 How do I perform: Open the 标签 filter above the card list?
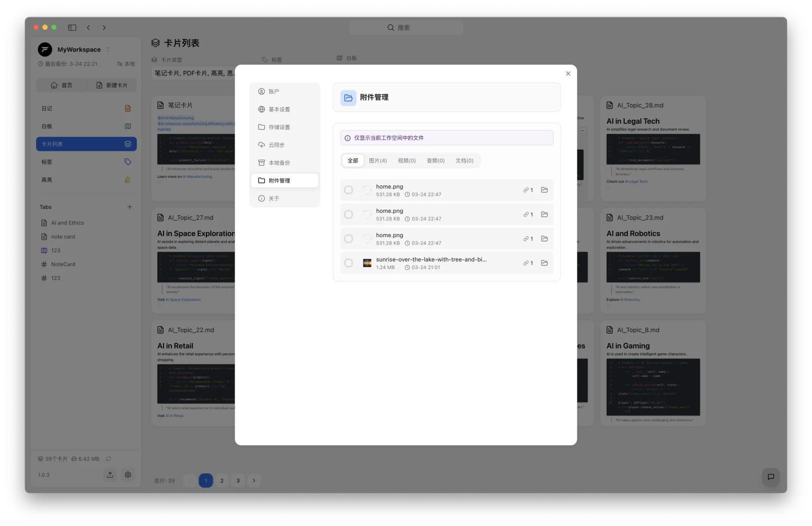[x=272, y=60]
